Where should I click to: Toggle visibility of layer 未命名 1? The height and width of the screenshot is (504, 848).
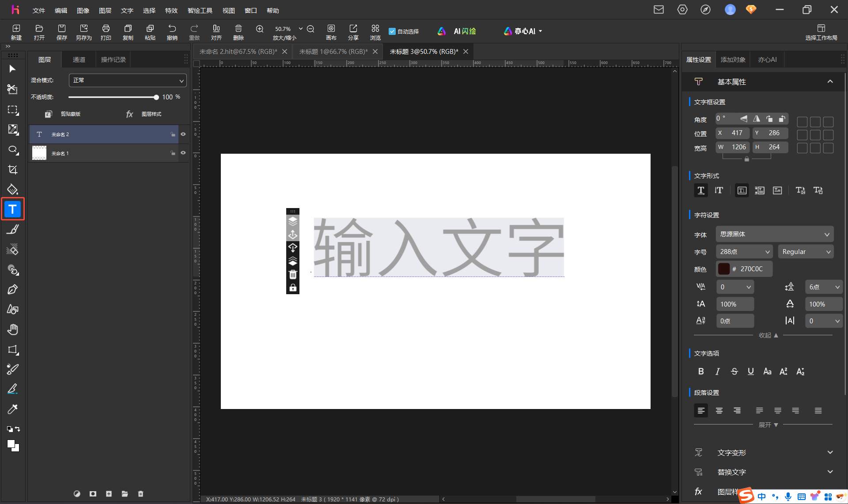coord(183,153)
